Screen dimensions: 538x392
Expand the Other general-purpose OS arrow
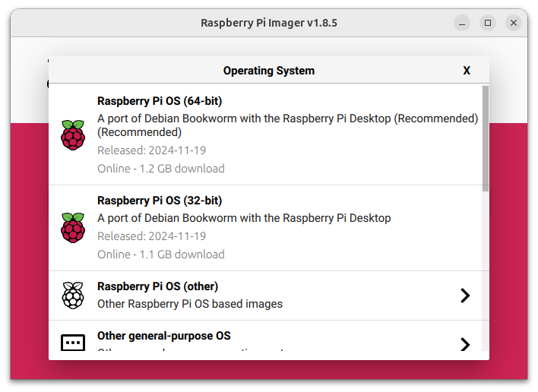pos(465,344)
